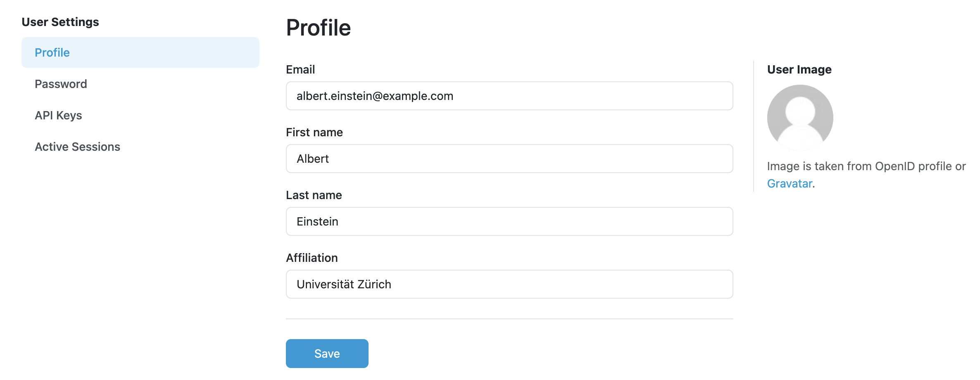Focus the First name field containing Albert

pos(509,159)
